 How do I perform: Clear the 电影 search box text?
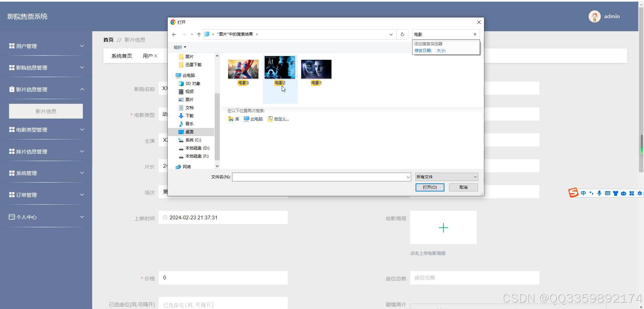tap(475, 34)
